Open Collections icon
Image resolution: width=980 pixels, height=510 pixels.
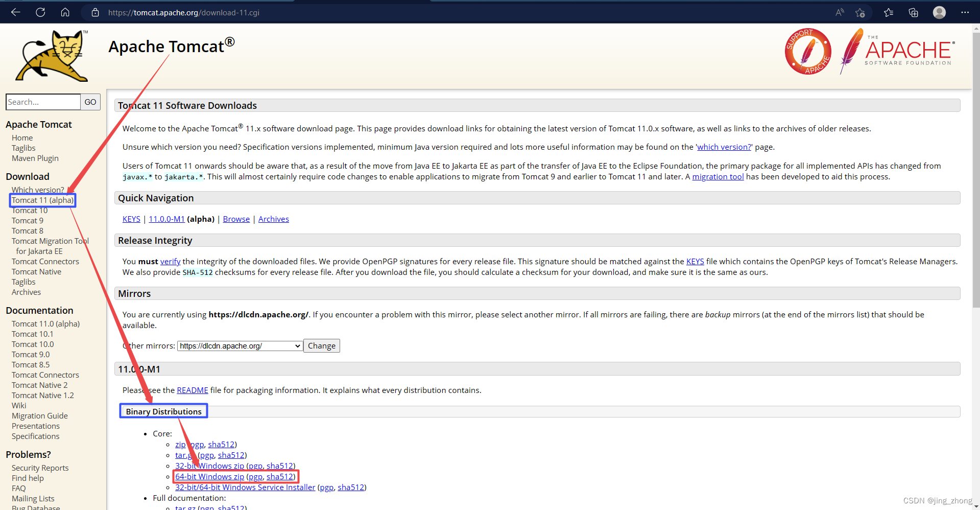pyautogui.click(x=913, y=12)
